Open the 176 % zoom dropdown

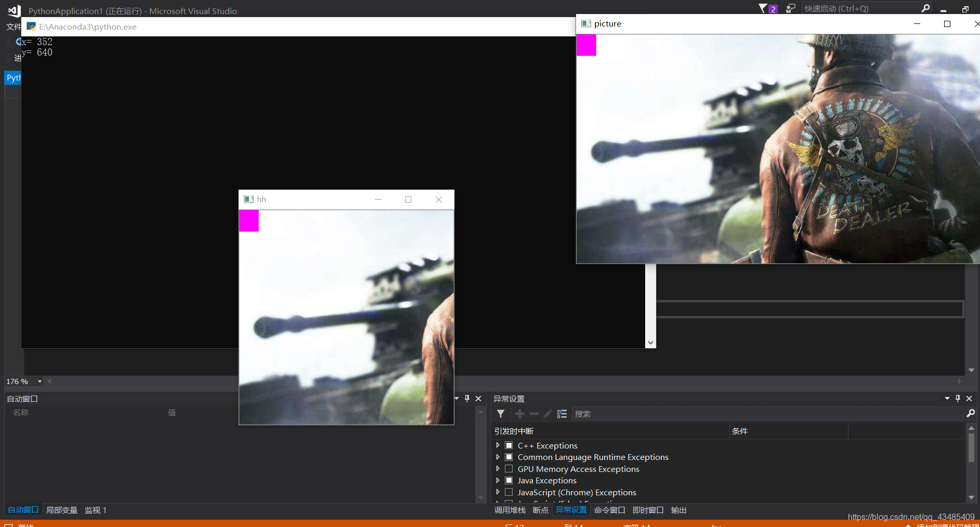tap(40, 381)
